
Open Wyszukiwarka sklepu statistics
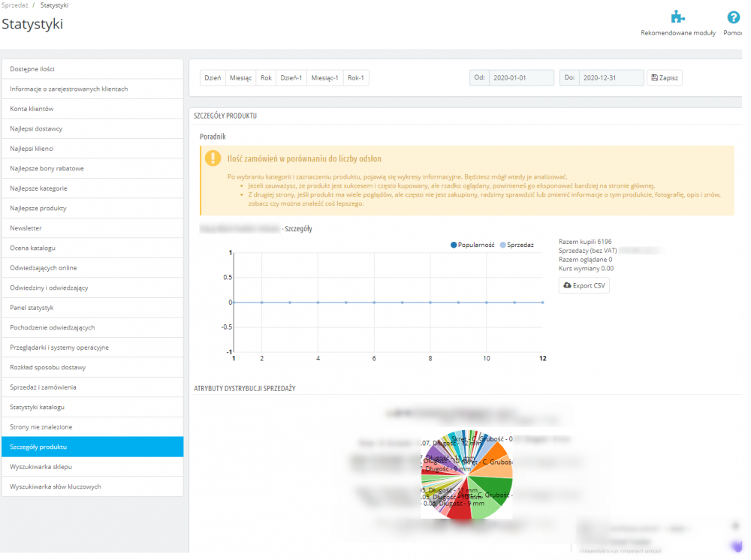(92, 467)
